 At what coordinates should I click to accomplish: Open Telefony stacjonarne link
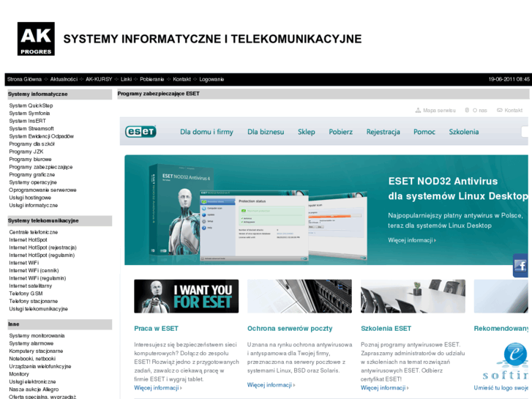(x=33, y=301)
